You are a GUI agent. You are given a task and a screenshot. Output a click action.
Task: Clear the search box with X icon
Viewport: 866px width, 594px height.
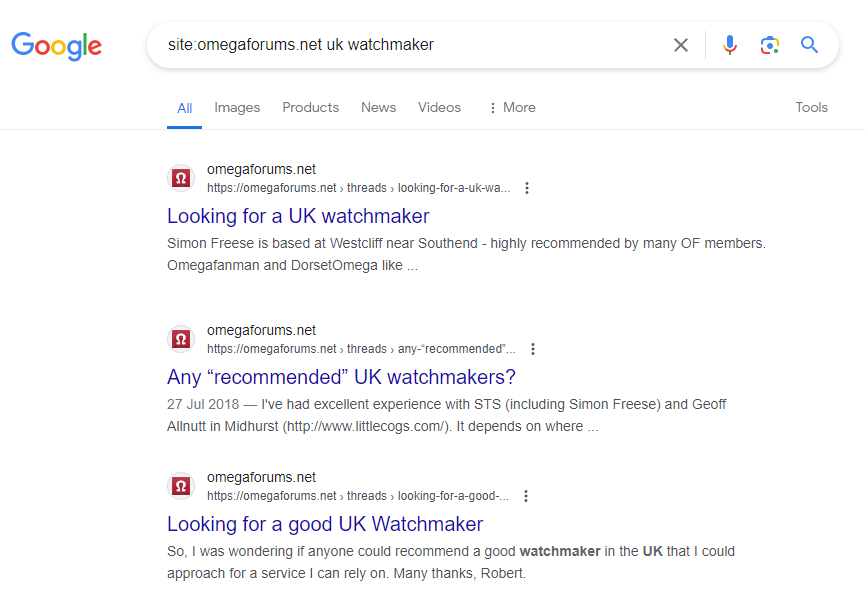coord(681,45)
